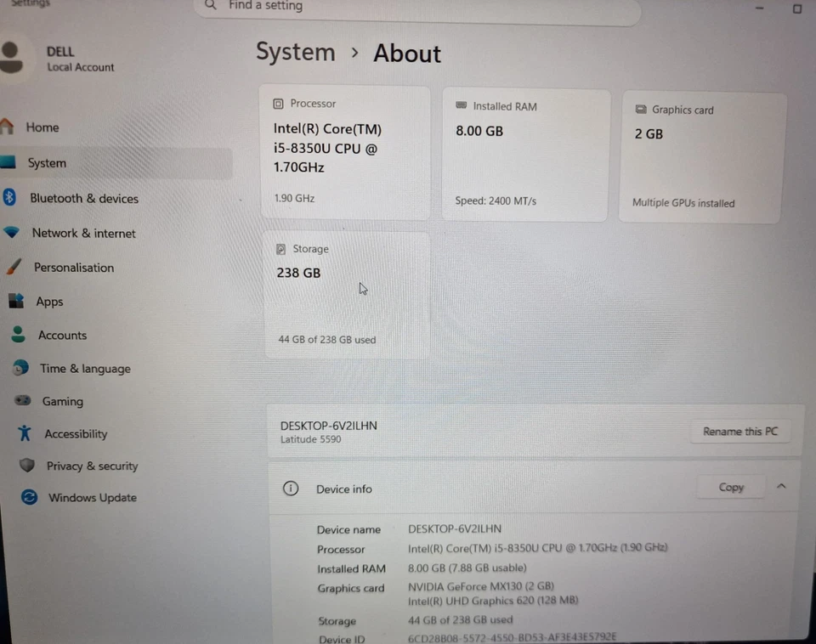Click 'Latitude 5590' model text
Image resolution: width=816 pixels, height=644 pixels.
tap(311, 439)
